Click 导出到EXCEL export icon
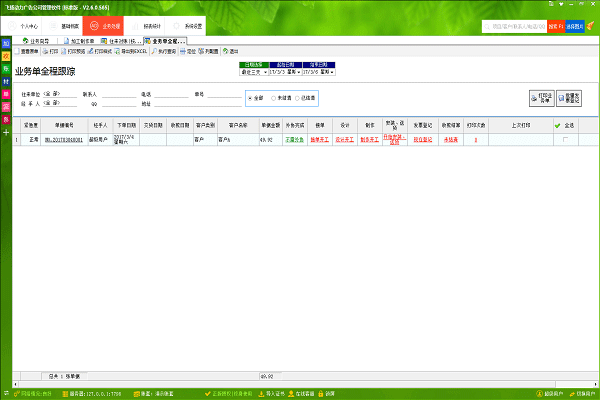 pyautogui.click(x=135, y=49)
